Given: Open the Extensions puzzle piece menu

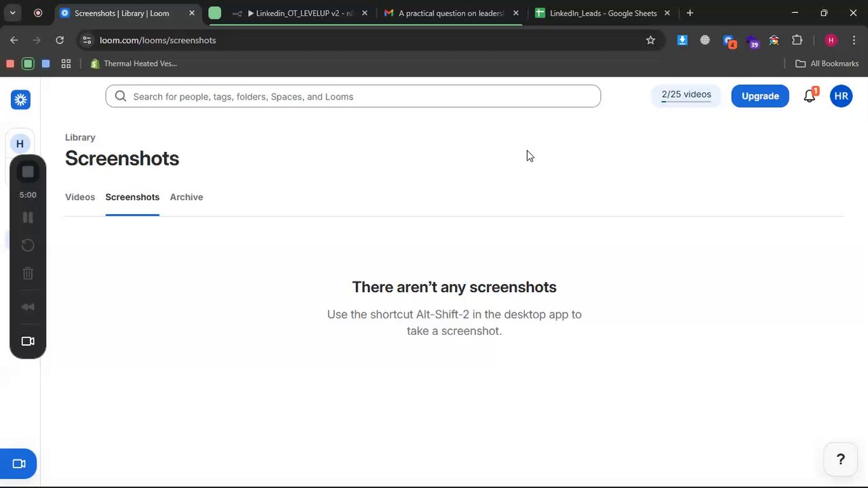Looking at the screenshot, I should coord(797,40).
